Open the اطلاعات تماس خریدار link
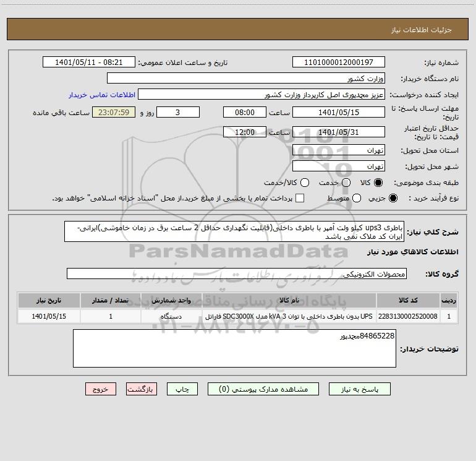This screenshot has height=461, width=476. point(102,95)
